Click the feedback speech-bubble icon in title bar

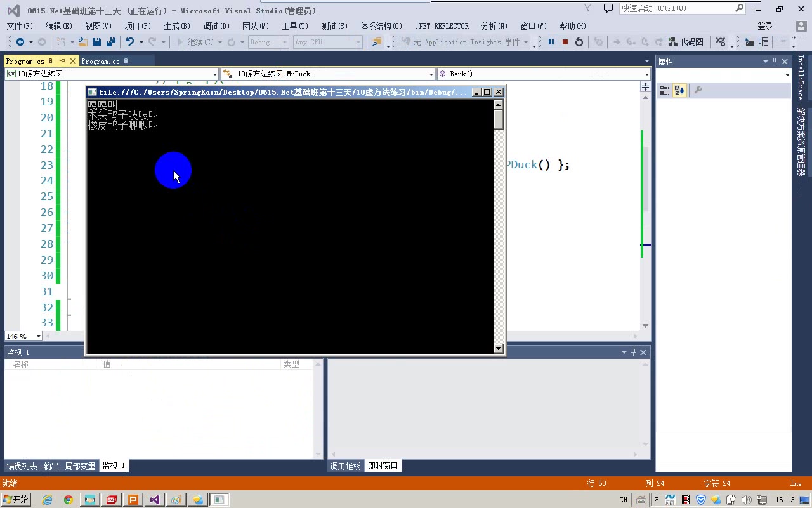[608, 8]
